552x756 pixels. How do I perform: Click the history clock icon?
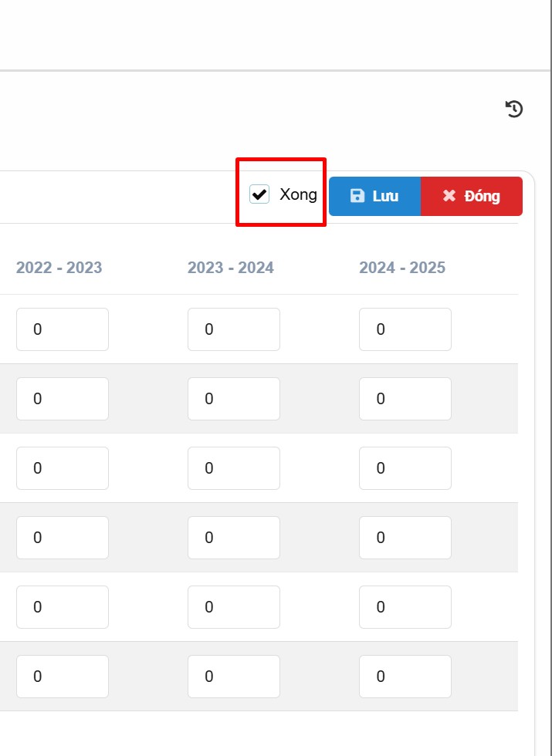click(x=514, y=110)
